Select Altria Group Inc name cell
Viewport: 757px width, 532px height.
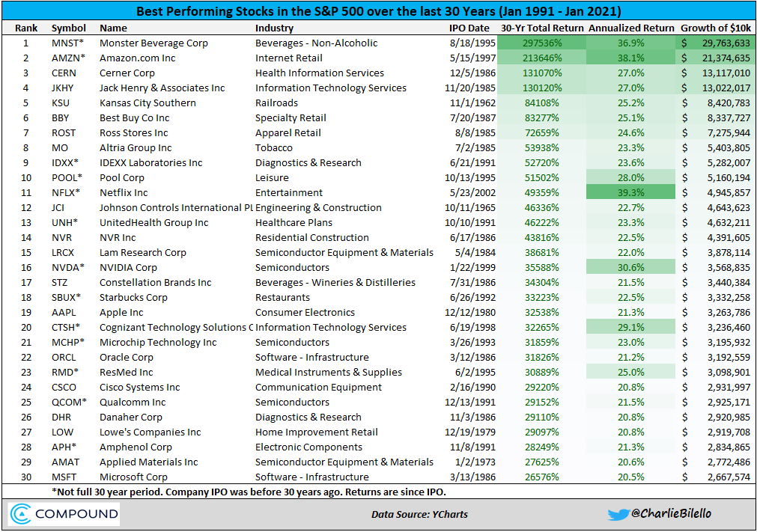point(136,147)
